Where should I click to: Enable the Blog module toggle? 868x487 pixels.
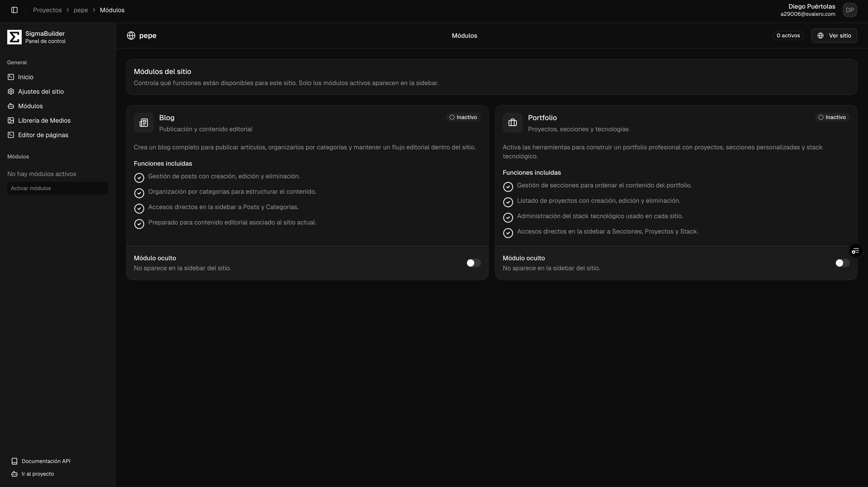473,263
